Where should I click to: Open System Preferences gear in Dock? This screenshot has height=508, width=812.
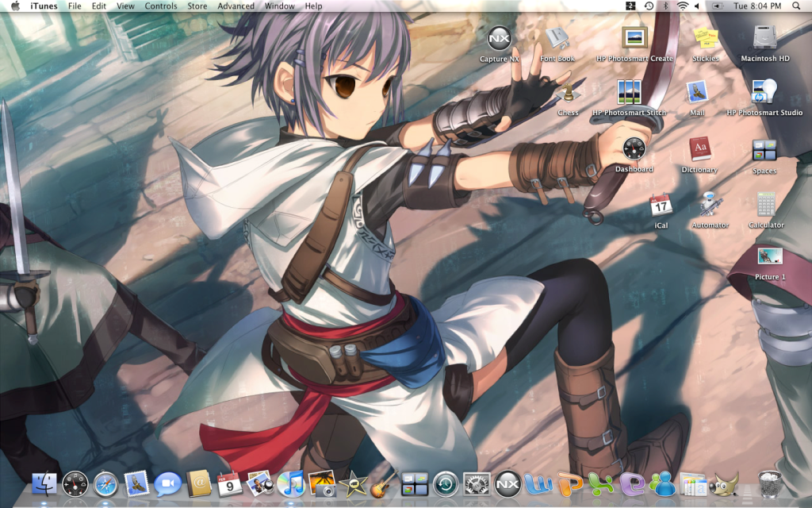[x=477, y=485]
